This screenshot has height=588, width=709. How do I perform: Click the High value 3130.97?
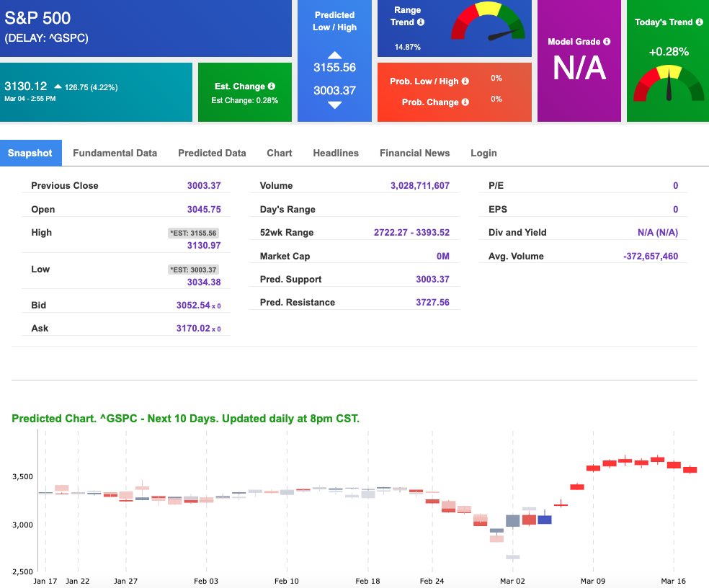(x=204, y=246)
